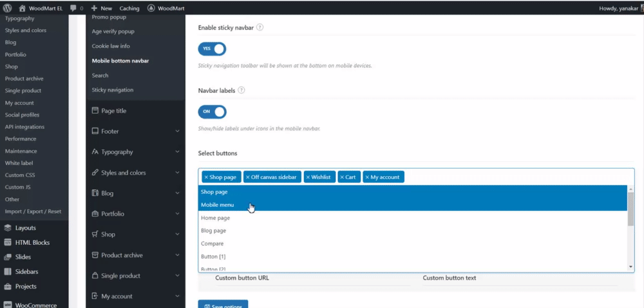Image resolution: width=644 pixels, height=308 pixels.
Task: Open Import / Export / Reset in sidebar
Action: (x=33, y=211)
